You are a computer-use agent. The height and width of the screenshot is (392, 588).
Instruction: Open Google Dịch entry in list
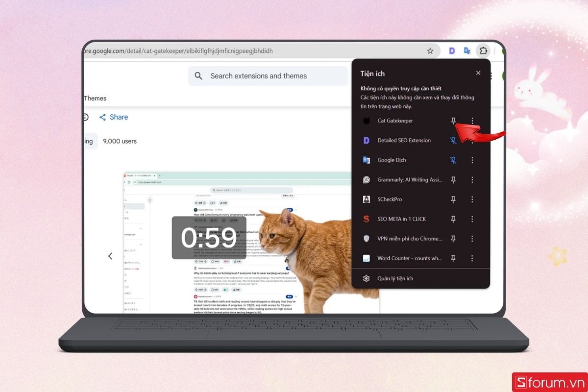(x=392, y=160)
